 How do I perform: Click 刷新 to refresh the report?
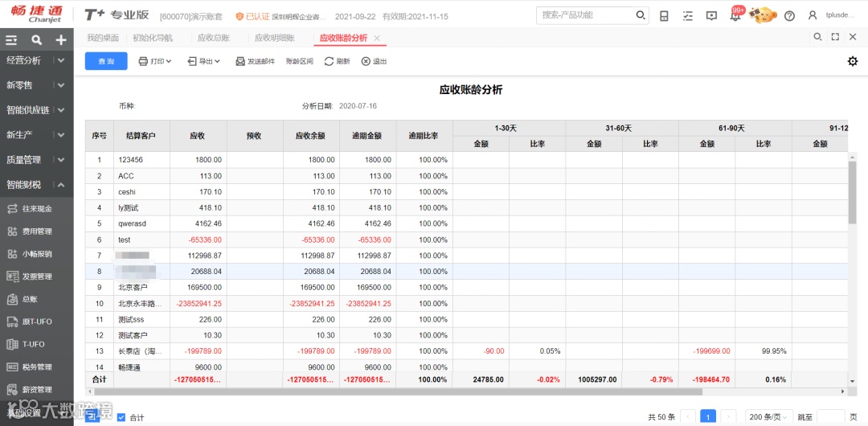(x=337, y=62)
